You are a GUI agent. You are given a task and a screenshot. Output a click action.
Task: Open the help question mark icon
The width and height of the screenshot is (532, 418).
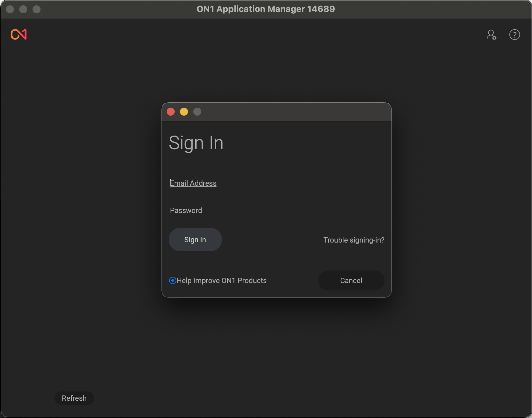pyautogui.click(x=514, y=35)
